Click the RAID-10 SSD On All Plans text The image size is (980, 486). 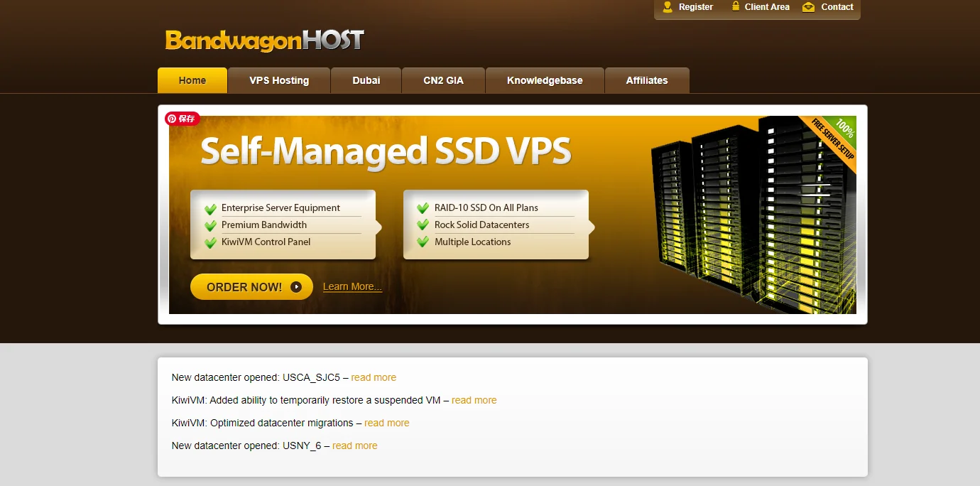pyautogui.click(x=486, y=207)
